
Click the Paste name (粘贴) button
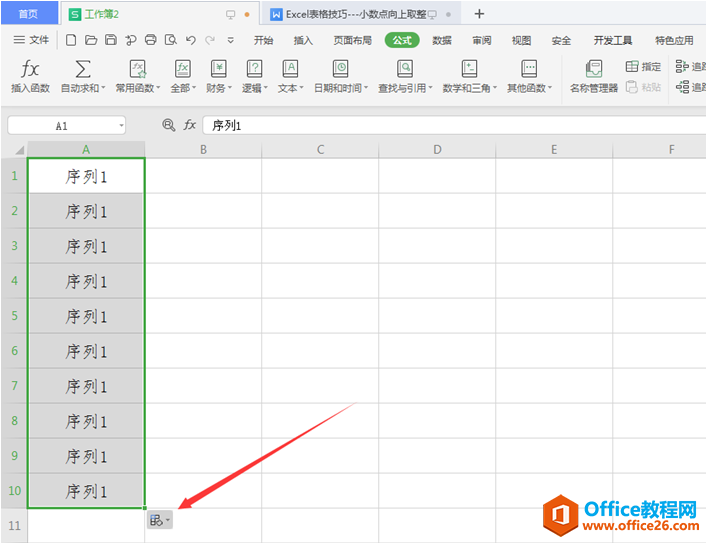point(643,86)
